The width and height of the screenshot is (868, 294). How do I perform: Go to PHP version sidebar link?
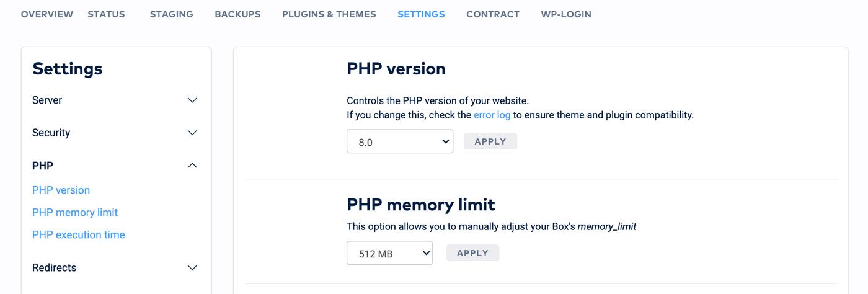point(61,190)
